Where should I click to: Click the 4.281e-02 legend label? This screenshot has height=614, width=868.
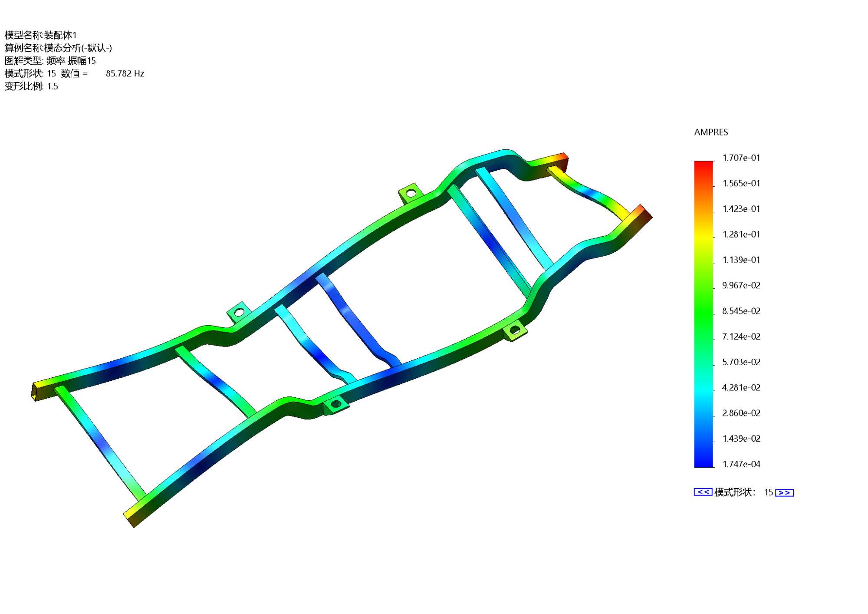coord(741,387)
